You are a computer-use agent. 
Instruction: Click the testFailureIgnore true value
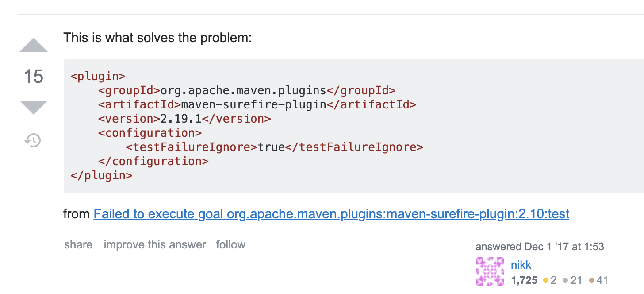coord(271,147)
